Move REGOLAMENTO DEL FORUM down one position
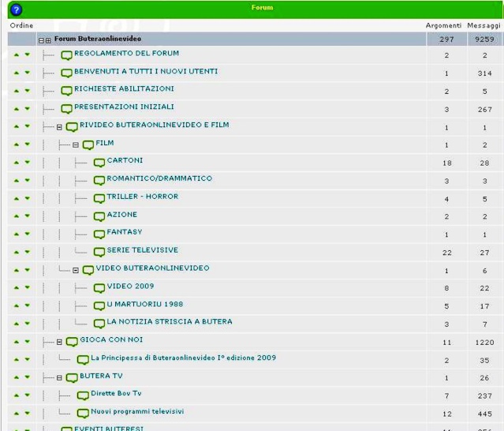 [x=28, y=54]
